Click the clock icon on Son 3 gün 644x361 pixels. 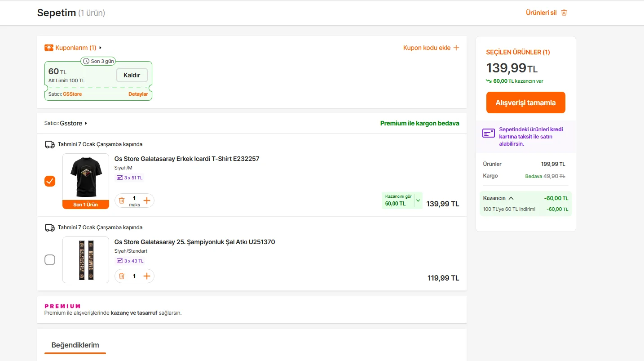pos(86,61)
